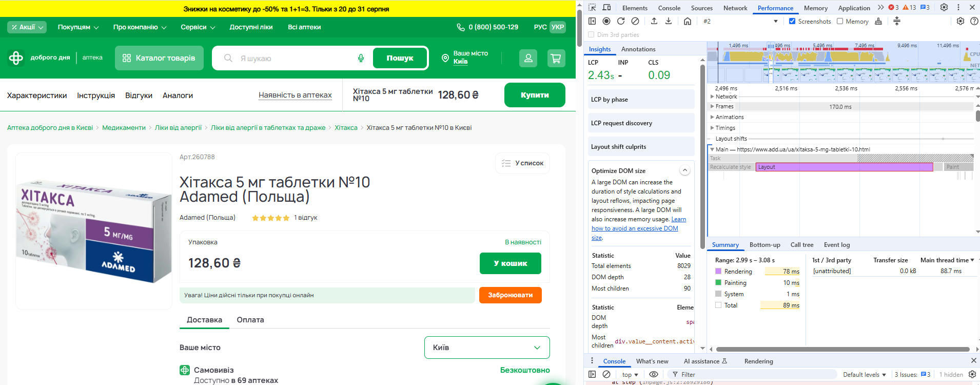Expand the Network track

pyautogui.click(x=712, y=97)
